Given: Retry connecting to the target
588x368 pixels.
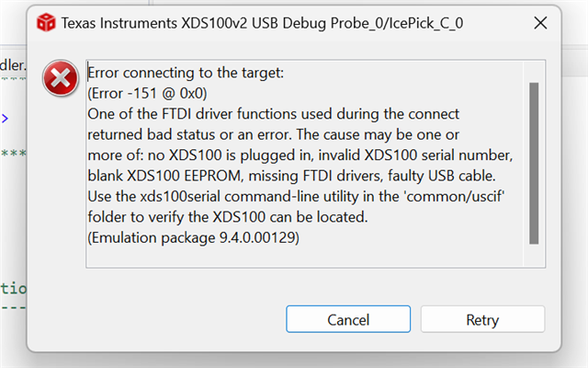Looking at the screenshot, I should [x=482, y=319].
